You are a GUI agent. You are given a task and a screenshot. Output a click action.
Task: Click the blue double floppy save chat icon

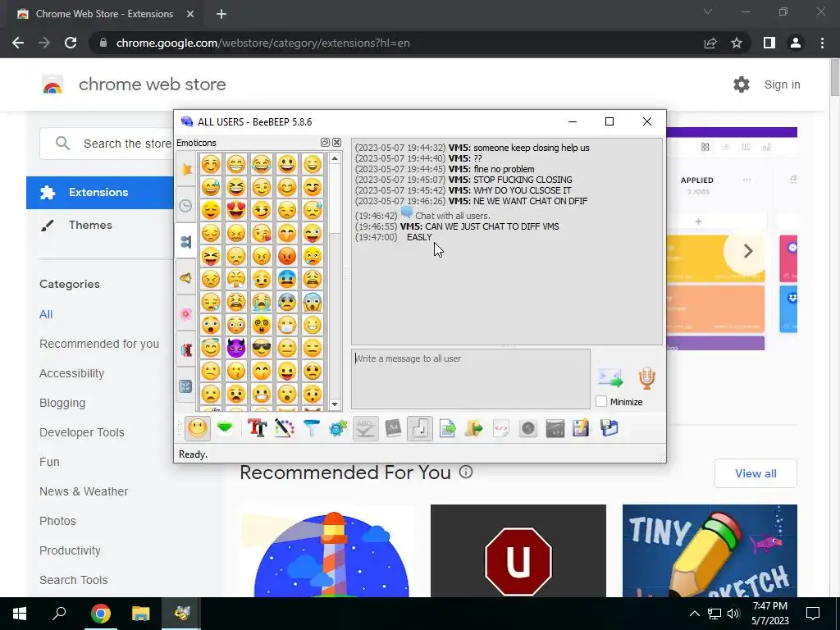tap(609, 428)
